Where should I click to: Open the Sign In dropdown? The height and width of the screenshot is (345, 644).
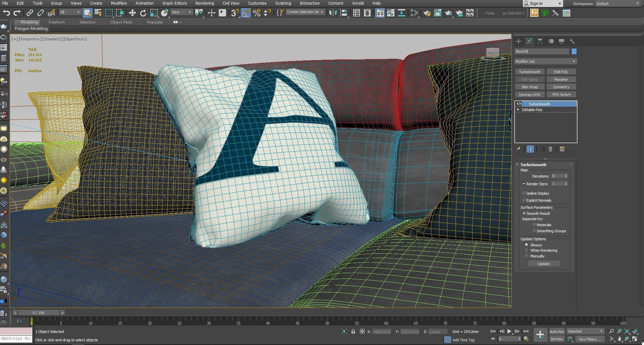542,4
